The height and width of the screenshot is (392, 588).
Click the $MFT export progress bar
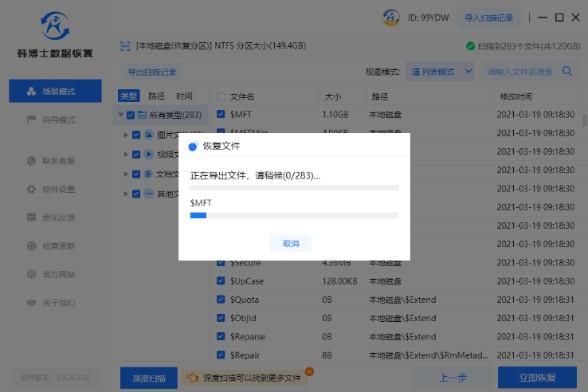(x=294, y=215)
